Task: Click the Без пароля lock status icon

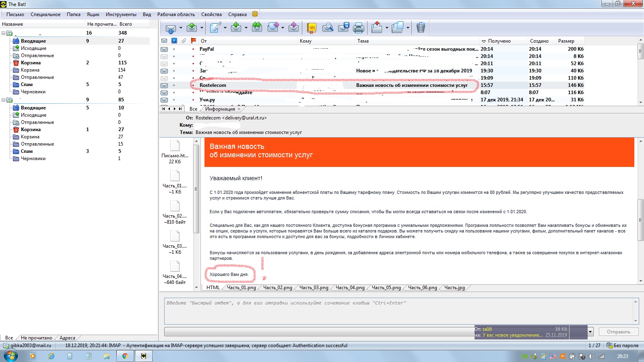Action: tap(609, 346)
